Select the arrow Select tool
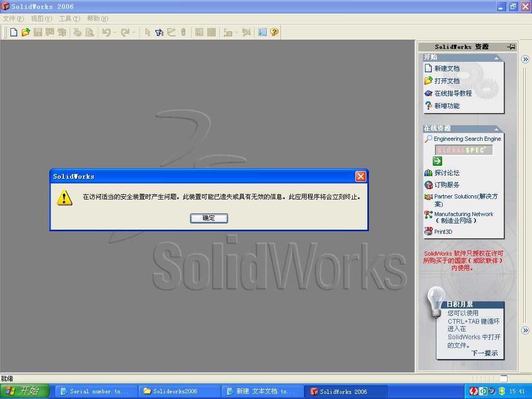 coord(148,32)
